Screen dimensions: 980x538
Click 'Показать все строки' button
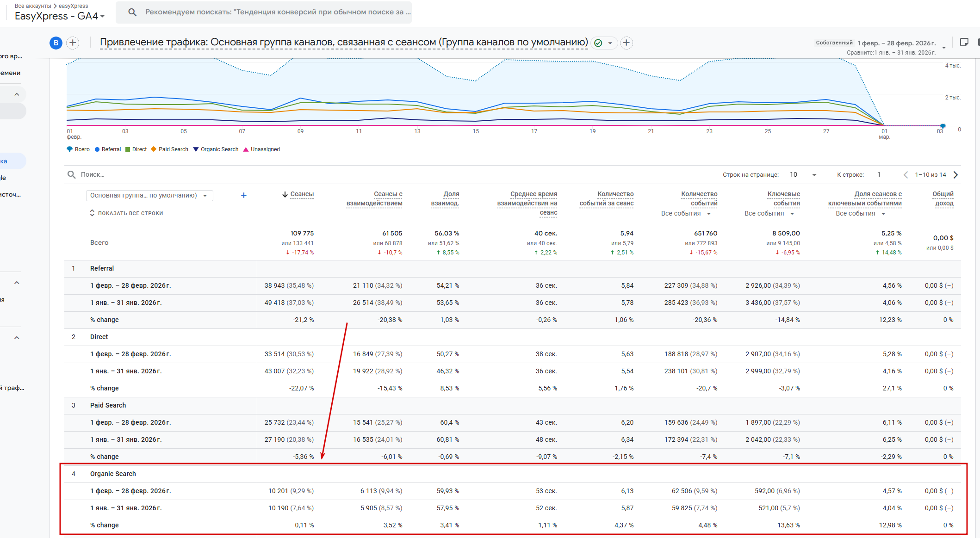coord(126,213)
